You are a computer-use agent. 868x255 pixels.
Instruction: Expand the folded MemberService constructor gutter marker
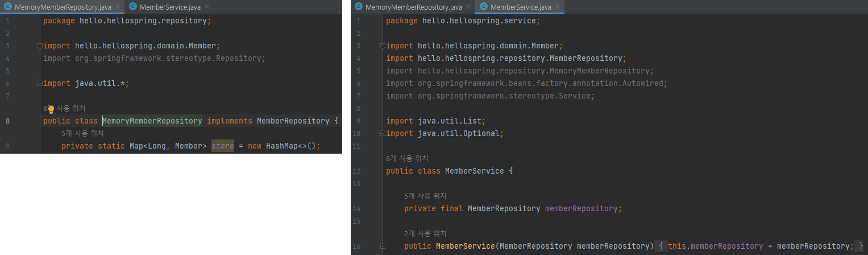(383, 246)
